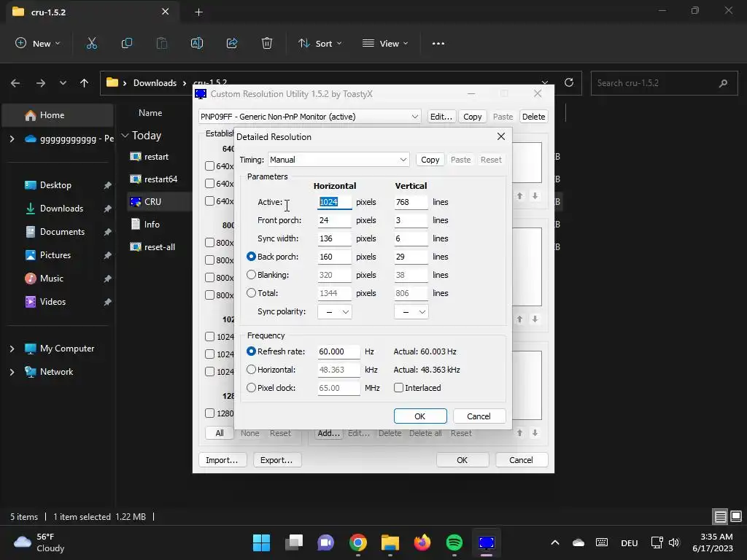Image resolution: width=747 pixels, height=560 pixels.
Task: Go up one folder with up arrow
Action: [x=85, y=83]
